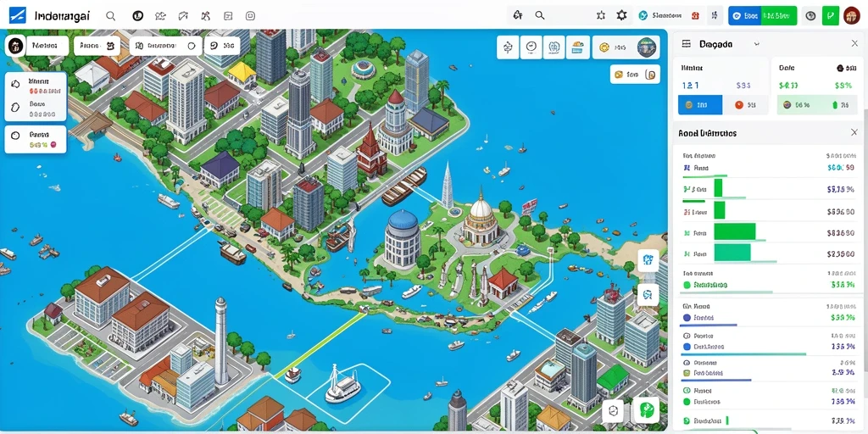
Task: Select the blue active tab with coin icon
Action: (700, 104)
